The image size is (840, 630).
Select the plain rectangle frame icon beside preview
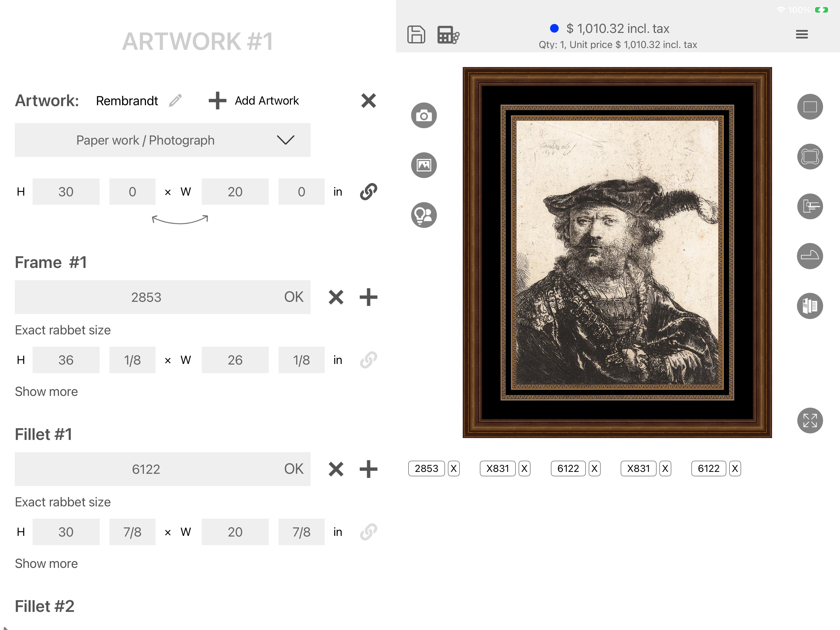[810, 107]
